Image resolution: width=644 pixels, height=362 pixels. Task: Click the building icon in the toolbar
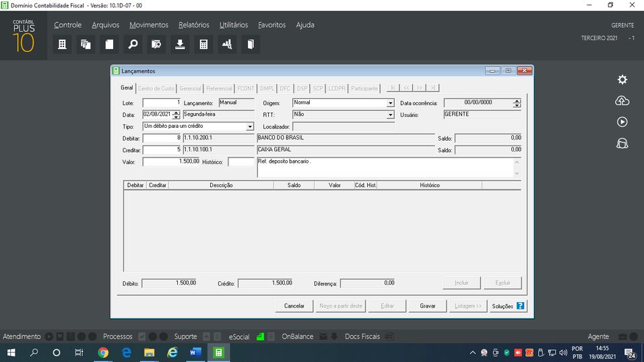click(62, 44)
